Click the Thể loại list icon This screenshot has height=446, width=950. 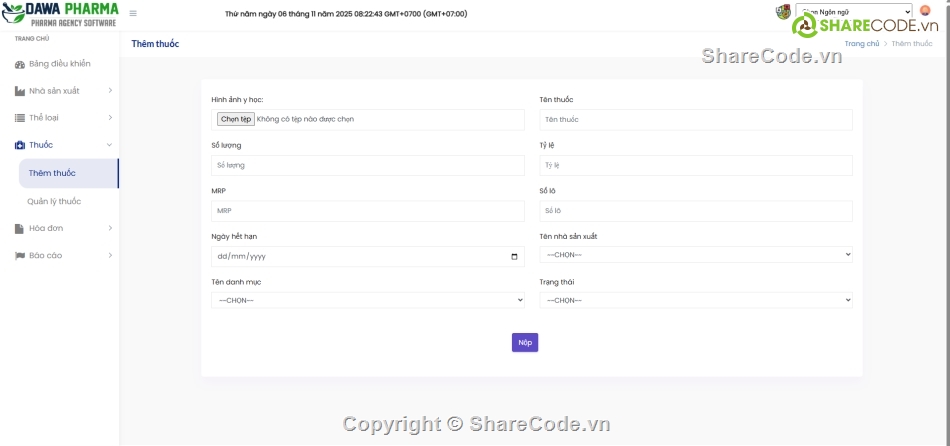coord(20,118)
